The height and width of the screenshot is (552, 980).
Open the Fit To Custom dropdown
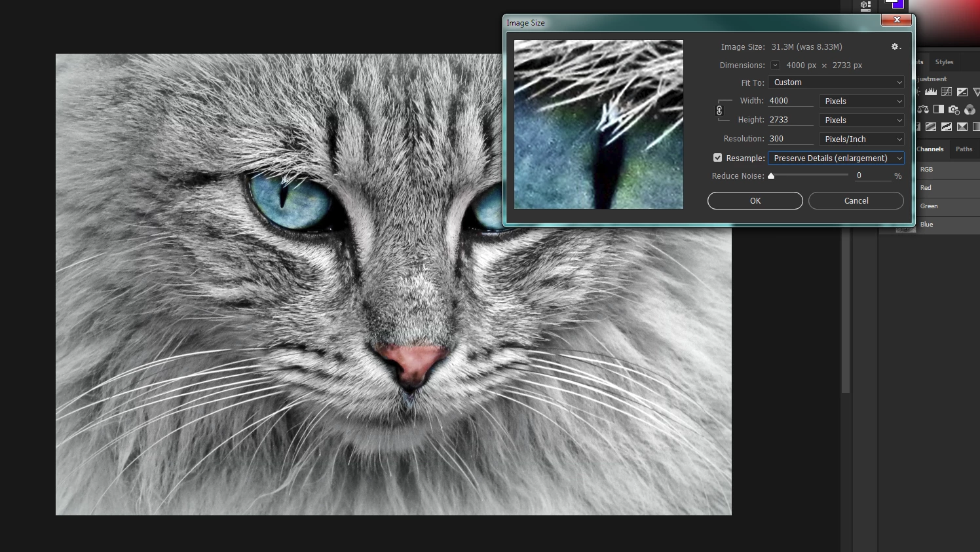[836, 83]
